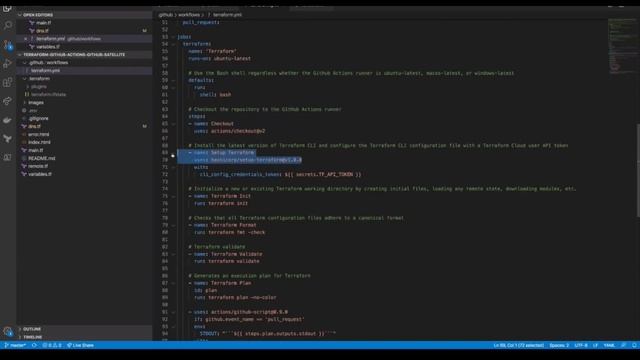Open the Extensions view
Screen dimensions: 640x360
tap(8, 82)
